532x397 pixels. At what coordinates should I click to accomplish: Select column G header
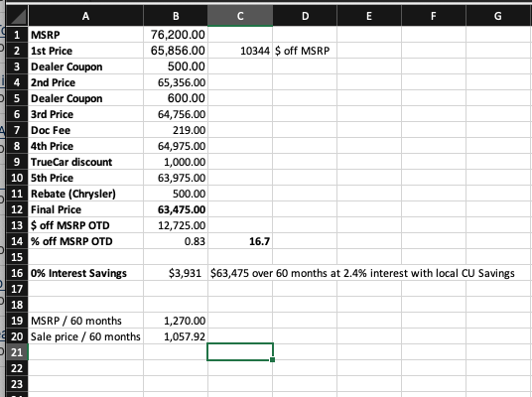pos(497,16)
